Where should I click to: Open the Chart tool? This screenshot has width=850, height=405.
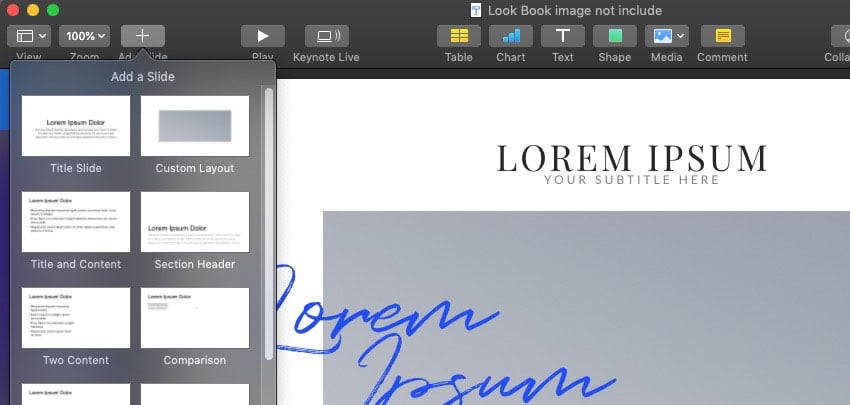(510, 36)
